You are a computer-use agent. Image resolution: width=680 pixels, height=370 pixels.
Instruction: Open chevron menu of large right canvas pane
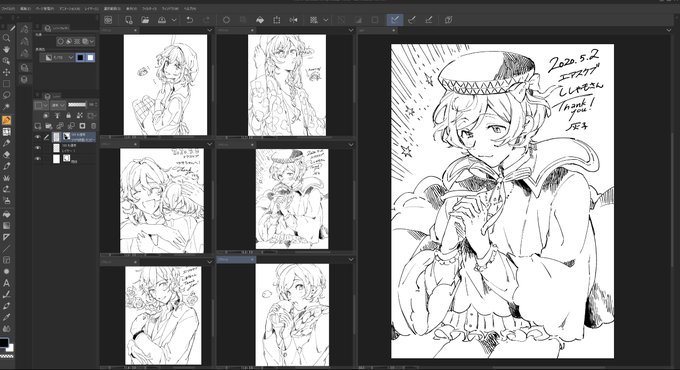coord(668,30)
